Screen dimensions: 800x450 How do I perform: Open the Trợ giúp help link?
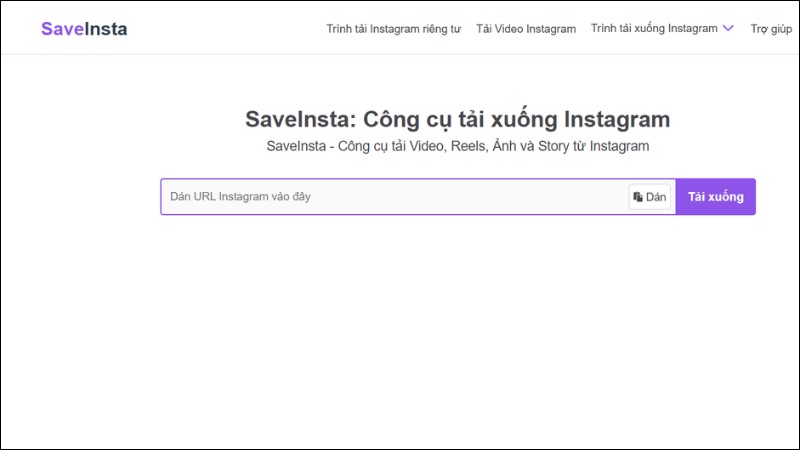771,29
